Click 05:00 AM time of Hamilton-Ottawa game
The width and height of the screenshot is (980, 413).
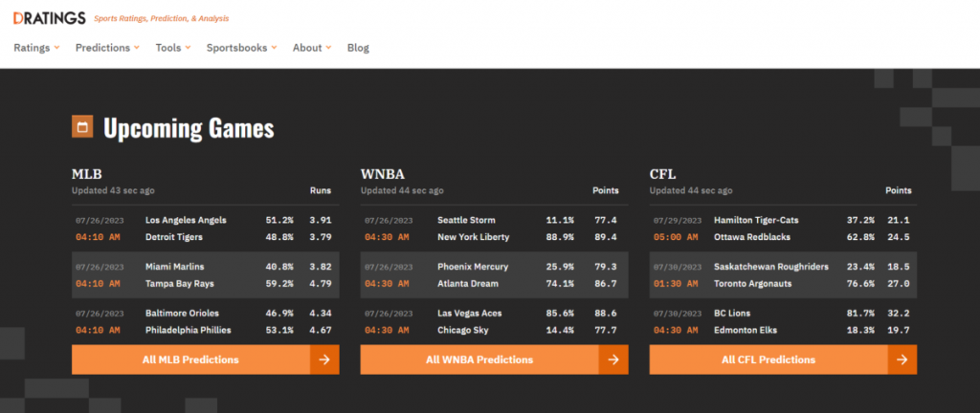675,237
